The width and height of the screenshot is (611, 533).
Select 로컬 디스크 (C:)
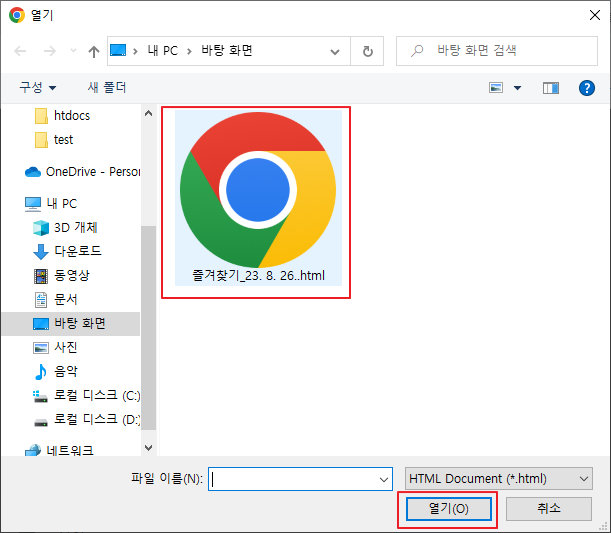(97, 395)
